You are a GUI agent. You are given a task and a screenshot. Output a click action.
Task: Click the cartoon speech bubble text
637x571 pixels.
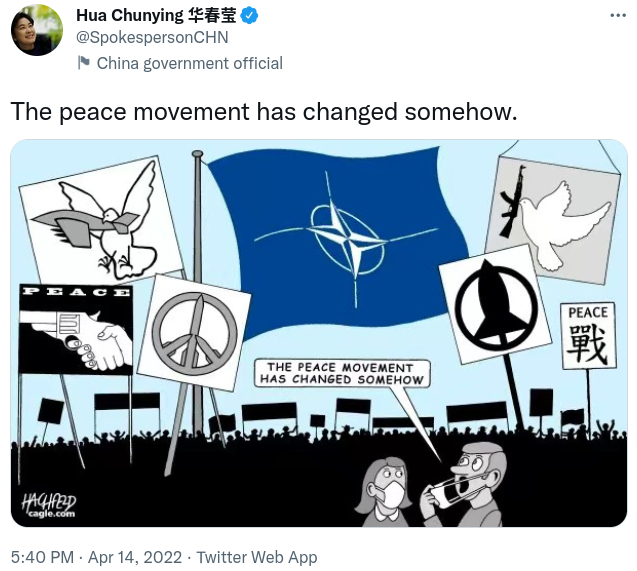pos(342,373)
